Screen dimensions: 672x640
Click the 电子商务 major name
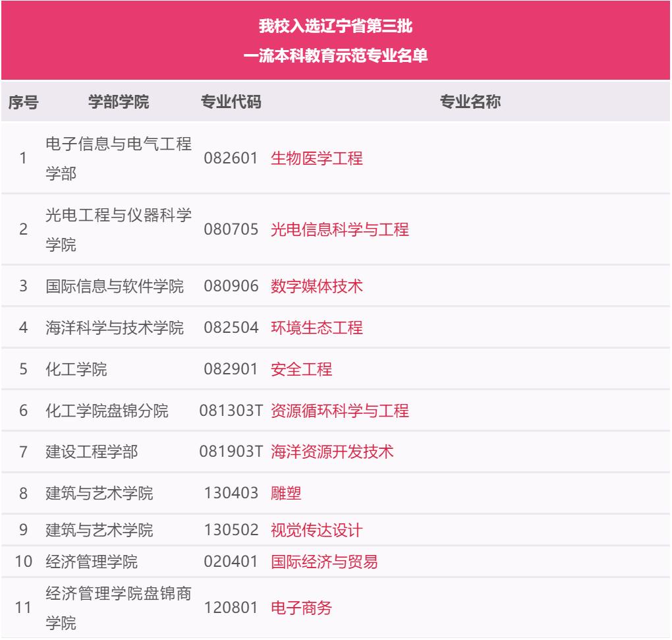(301, 608)
